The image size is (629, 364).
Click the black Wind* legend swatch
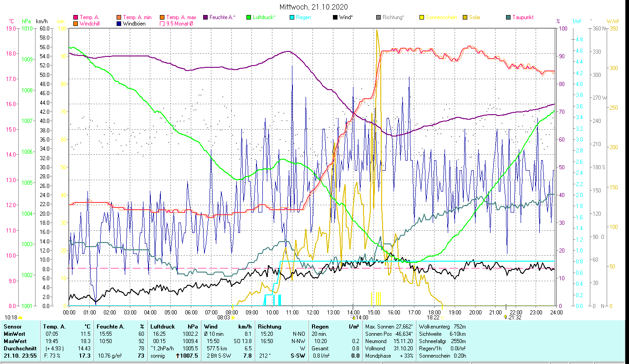pos(335,17)
